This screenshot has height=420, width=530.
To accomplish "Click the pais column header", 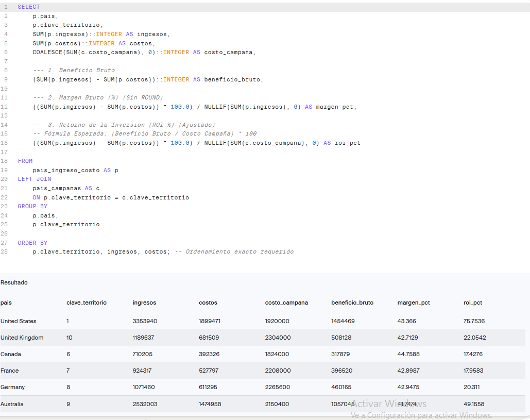I will (x=6, y=303).
